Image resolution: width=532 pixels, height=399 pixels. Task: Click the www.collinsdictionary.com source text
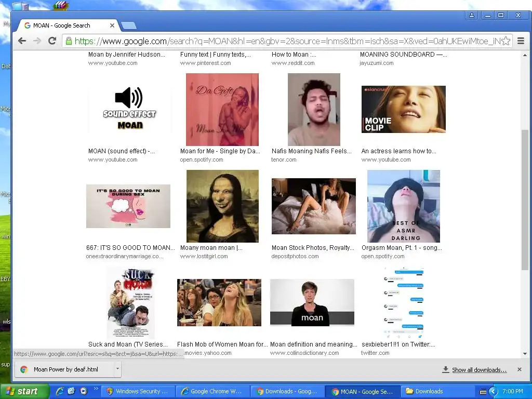304,353
